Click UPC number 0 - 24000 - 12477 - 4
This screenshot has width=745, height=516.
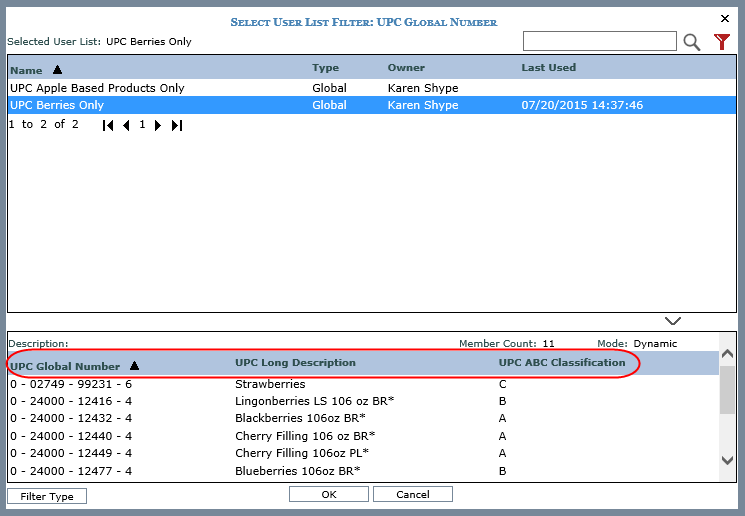click(x=71, y=471)
